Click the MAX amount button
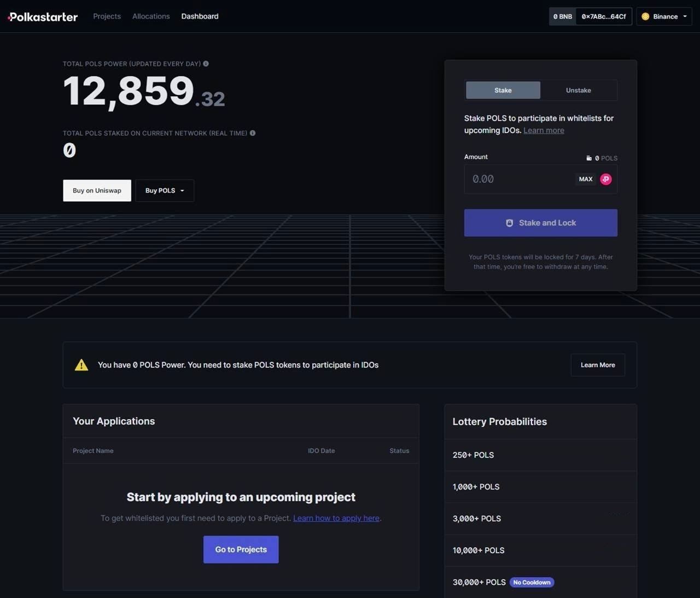This screenshot has width=700, height=598. coord(586,179)
